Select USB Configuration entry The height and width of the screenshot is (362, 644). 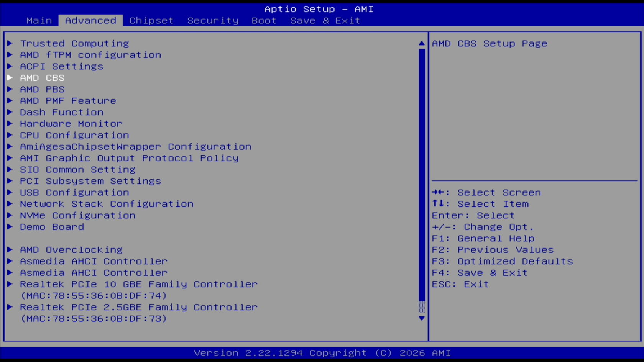coord(74,193)
